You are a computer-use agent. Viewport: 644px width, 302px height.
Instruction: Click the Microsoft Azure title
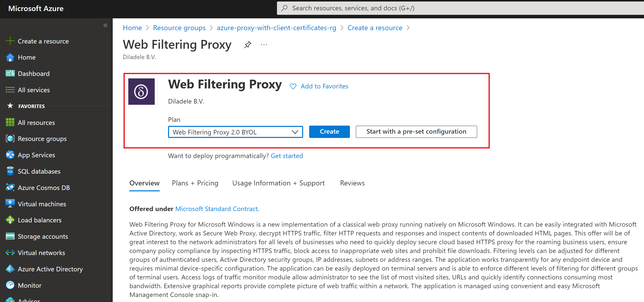click(x=36, y=8)
